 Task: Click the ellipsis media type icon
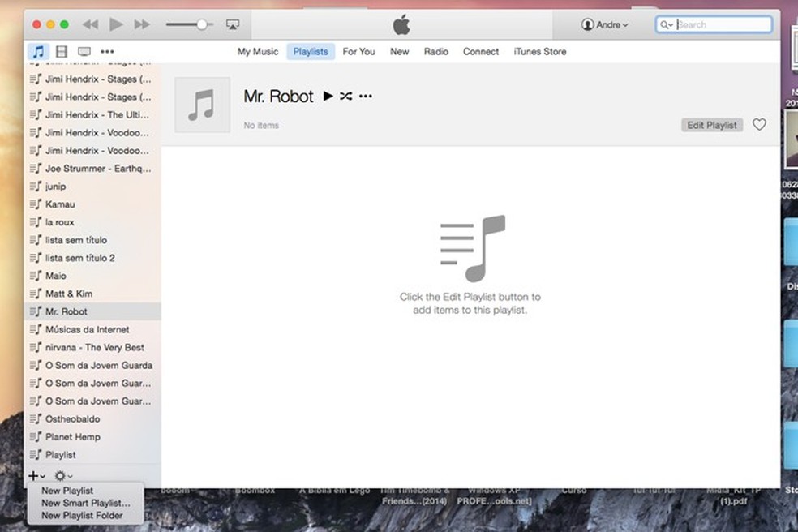click(x=108, y=51)
